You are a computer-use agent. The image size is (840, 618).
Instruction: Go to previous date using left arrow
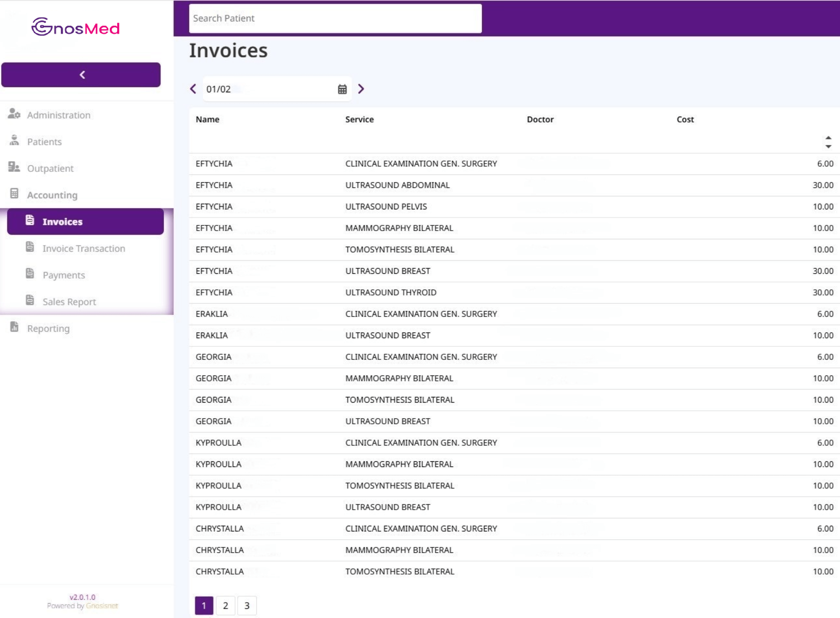[x=193, y=89]
